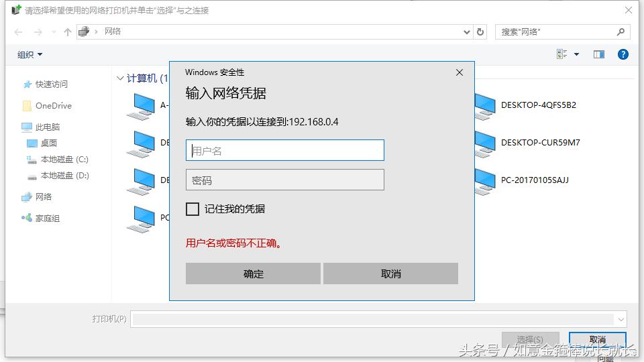Click DESKTOP-CUR59M7 name text

coord(541,142)
